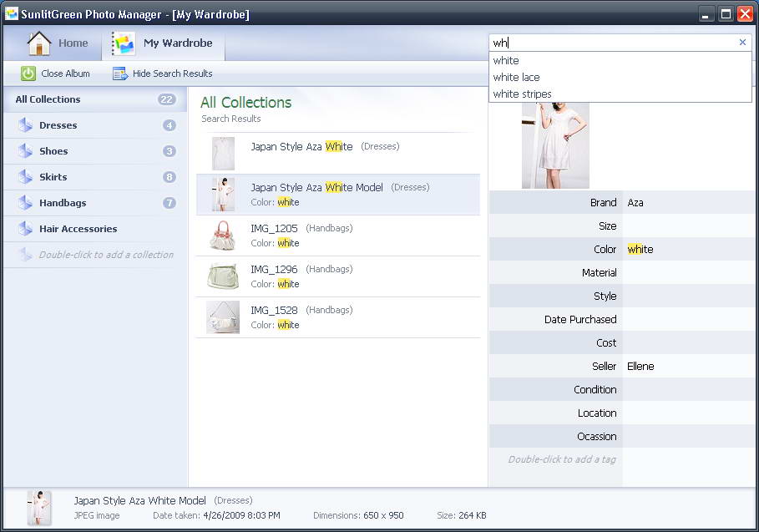Click the Dresses count badge 4
This screenshot has width=759, height=532.
click(169, 125)
